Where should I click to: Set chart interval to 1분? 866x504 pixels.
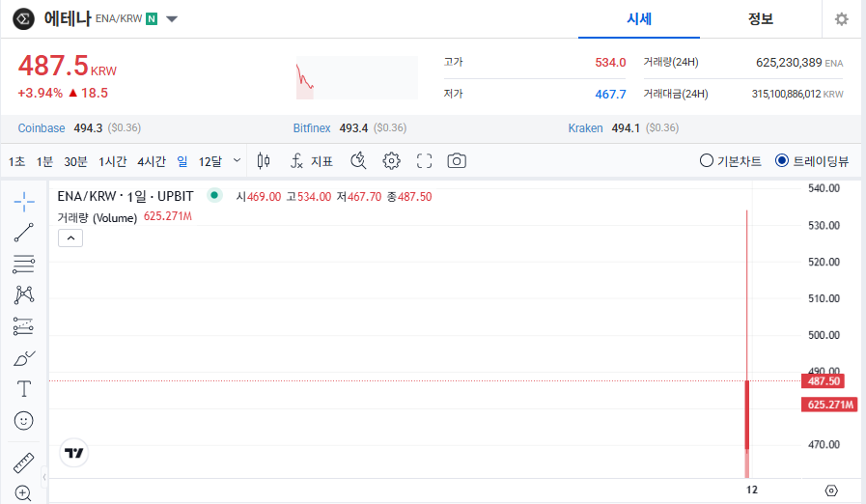[44, 161]
